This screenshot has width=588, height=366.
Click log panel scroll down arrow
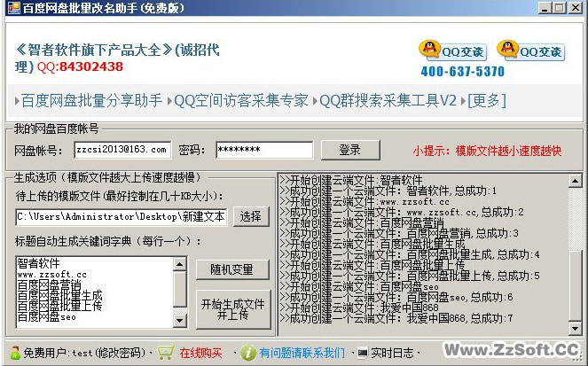575,329
